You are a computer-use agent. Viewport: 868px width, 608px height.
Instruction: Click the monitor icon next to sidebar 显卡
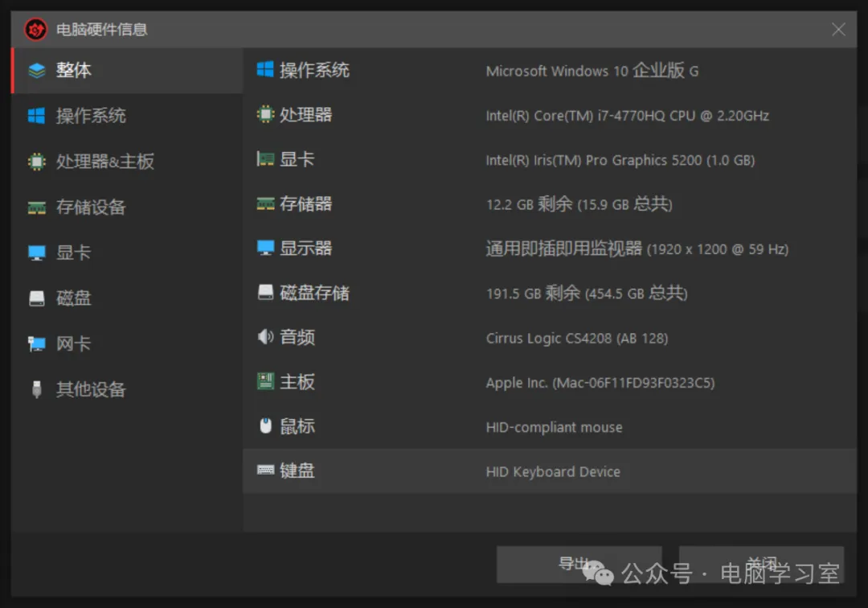click(36, 253)
